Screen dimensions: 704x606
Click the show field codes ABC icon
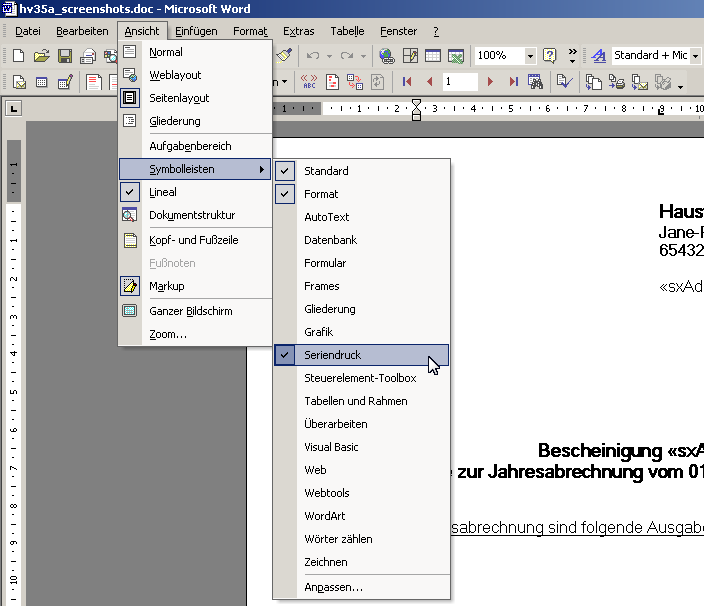(309, 82)
